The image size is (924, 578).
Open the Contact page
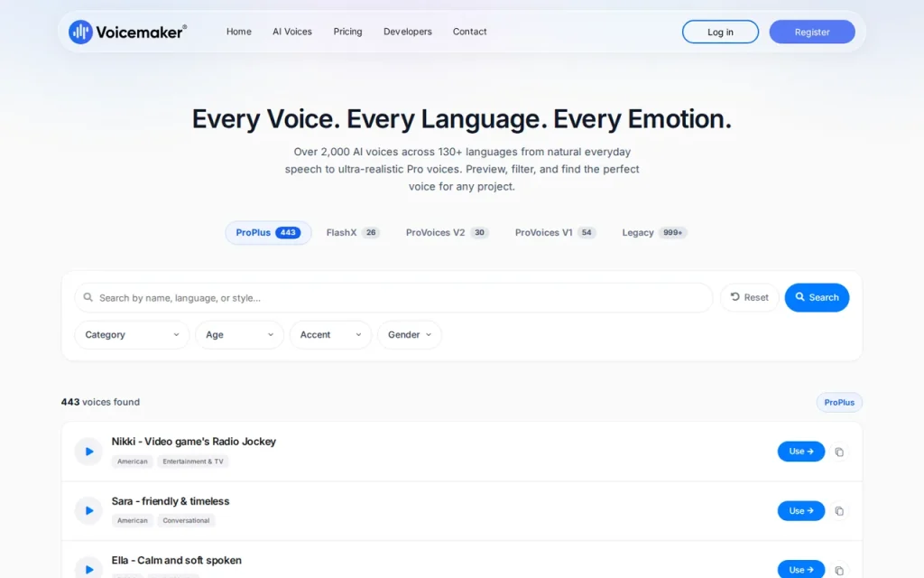[469, 32]
